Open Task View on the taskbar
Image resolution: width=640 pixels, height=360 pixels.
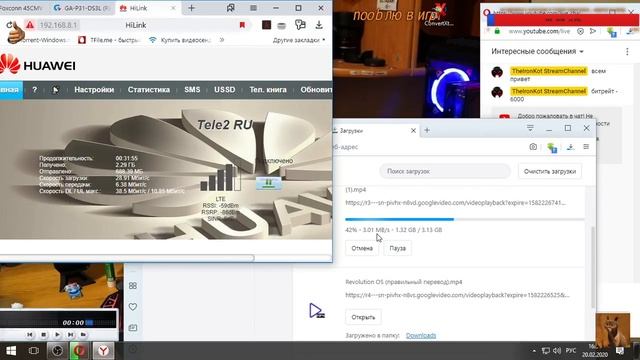point(34,351)
